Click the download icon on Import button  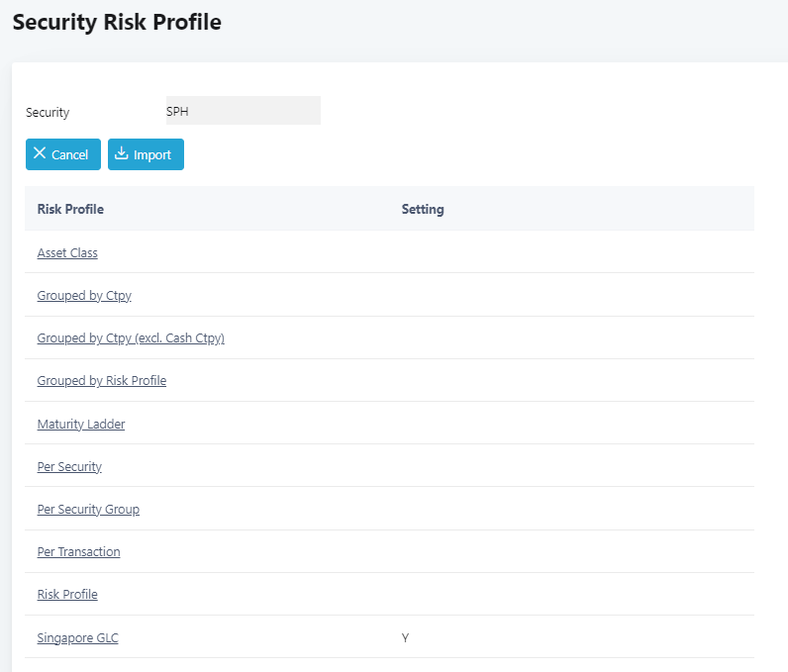coord(121,153)
